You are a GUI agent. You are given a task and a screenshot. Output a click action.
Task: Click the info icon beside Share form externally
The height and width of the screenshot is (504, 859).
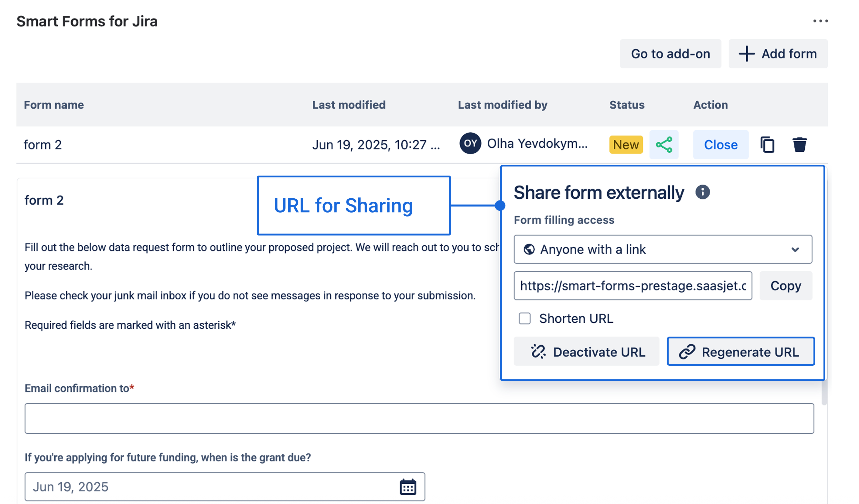[x=703, y=192]
